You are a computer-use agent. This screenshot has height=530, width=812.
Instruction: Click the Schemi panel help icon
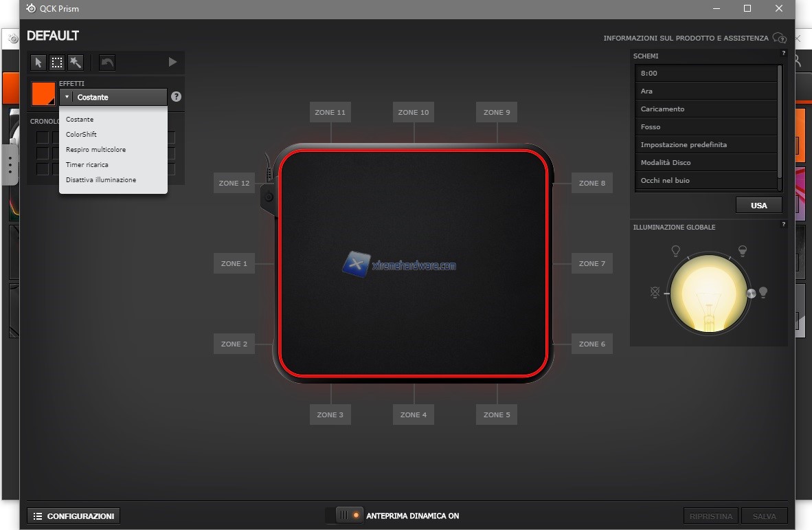783,53
